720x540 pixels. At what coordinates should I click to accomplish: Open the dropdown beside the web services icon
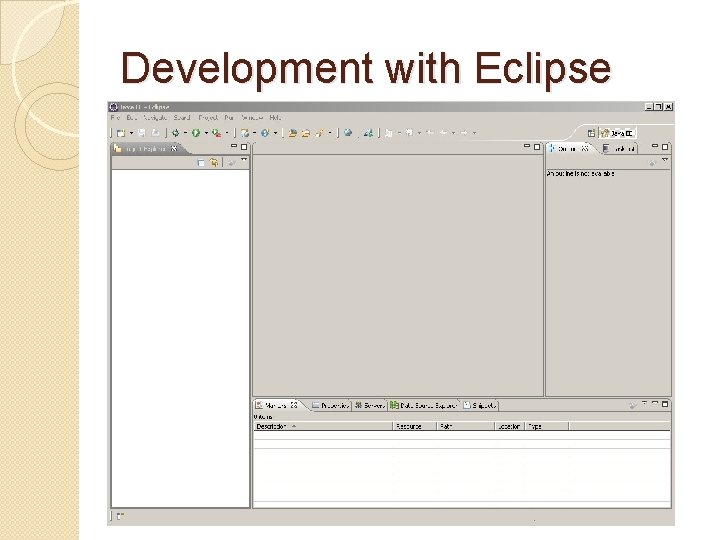[276, 133]
